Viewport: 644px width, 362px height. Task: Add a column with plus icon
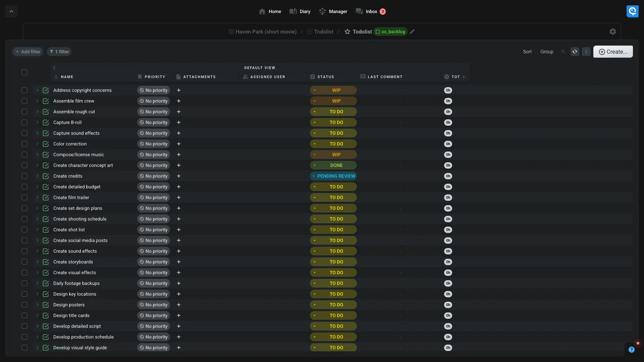tap(464, 77)
